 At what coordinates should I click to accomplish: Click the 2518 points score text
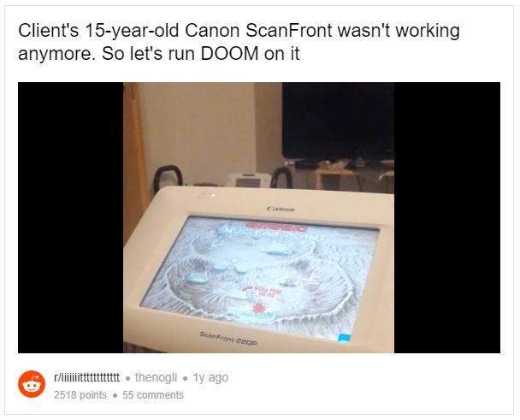(x=80, y=395)
